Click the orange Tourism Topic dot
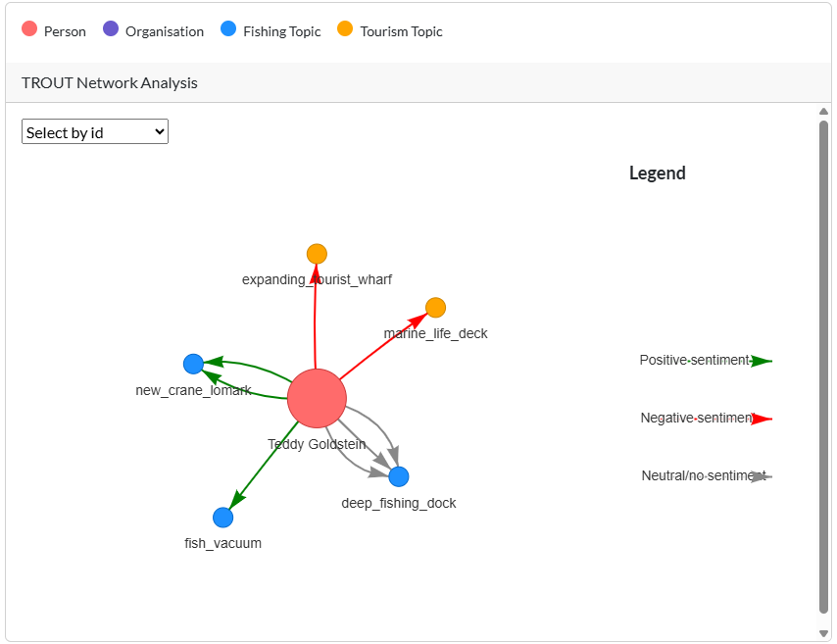 coord(345,29)
